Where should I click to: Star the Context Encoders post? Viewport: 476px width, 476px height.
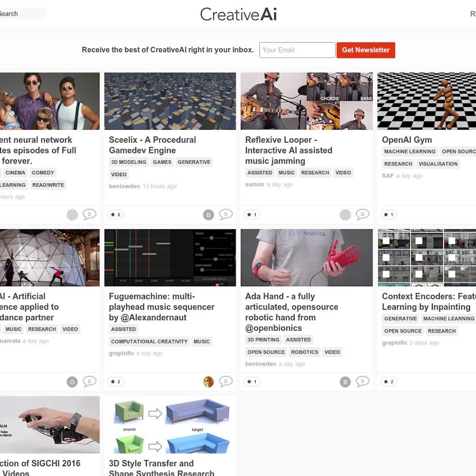click(x=389, y=381)
